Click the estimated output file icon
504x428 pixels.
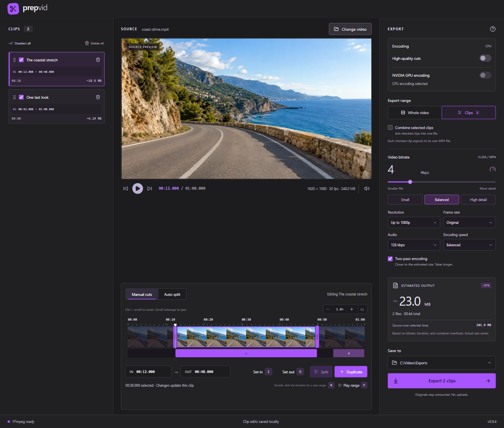pyautogui.click(x=395, y=285)
